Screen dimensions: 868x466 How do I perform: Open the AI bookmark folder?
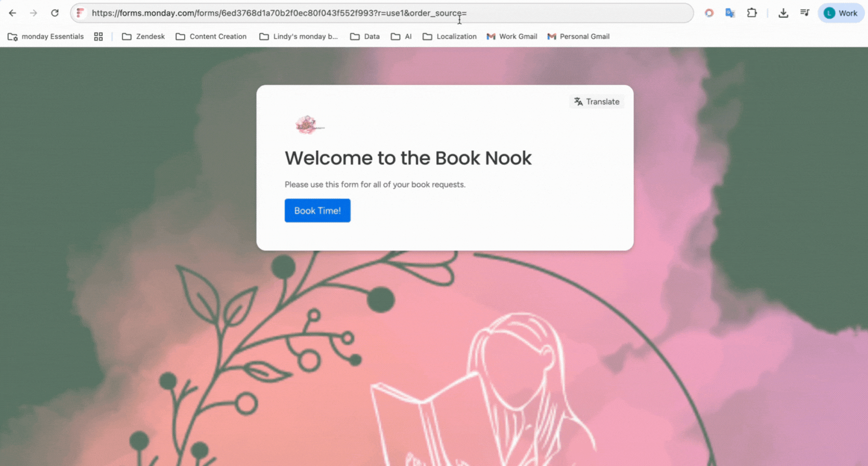tap(401, 36)
